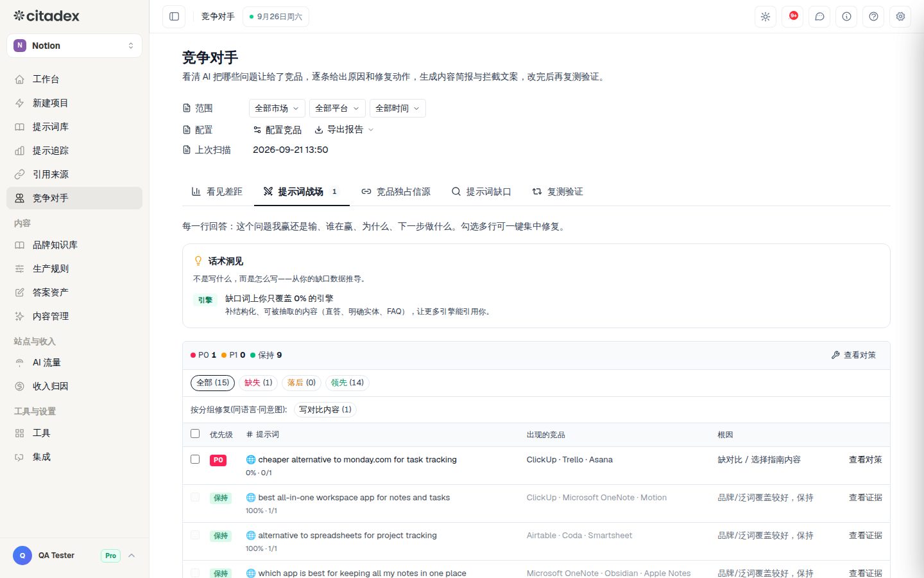Image resolution: width=924 pixels, height=578 pixels.
Task: Click the 缺对比 / 选择指南内容 root cause
Action: pos(759,460)
